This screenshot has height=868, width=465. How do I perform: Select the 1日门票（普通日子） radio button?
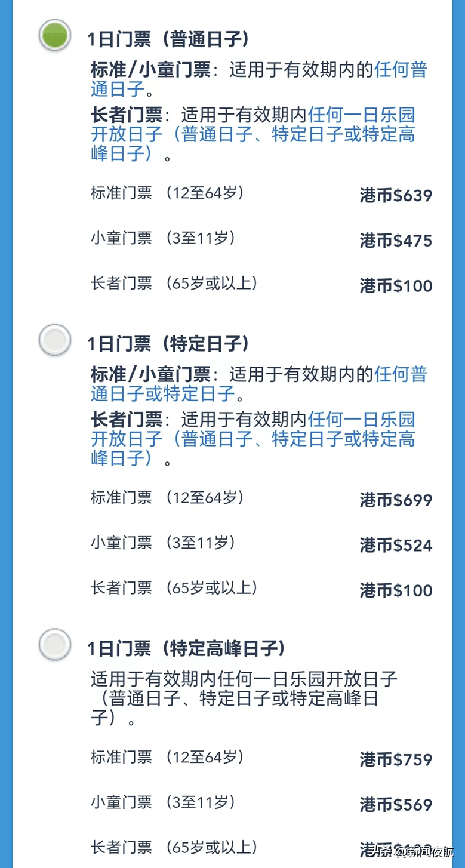click(55, 35)
